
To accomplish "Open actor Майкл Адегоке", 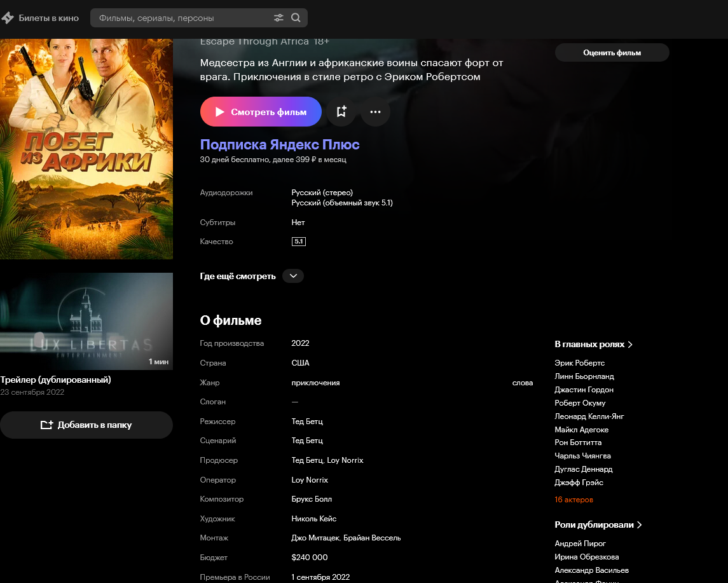I will (x=581, y=429).
